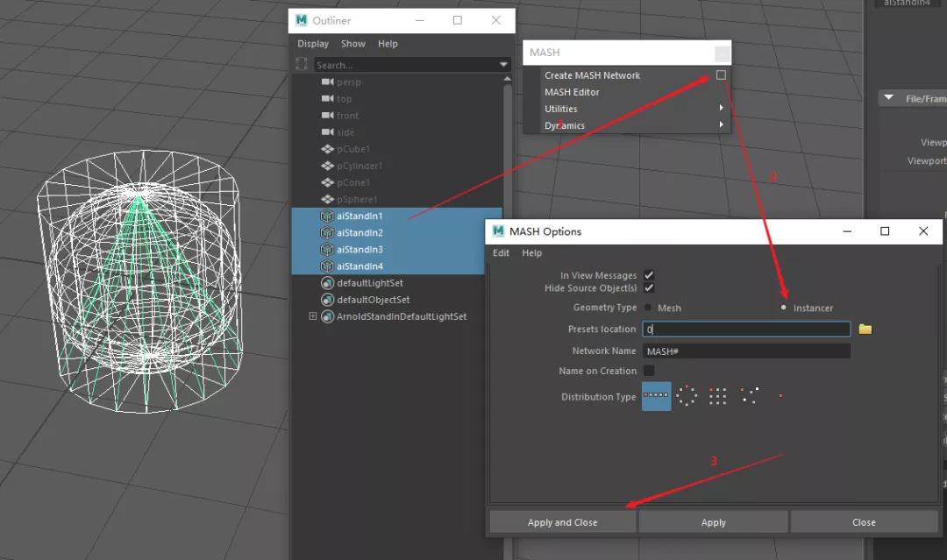Click the ArnoldStandInDefaultLightSet set icon

point(327,316)
